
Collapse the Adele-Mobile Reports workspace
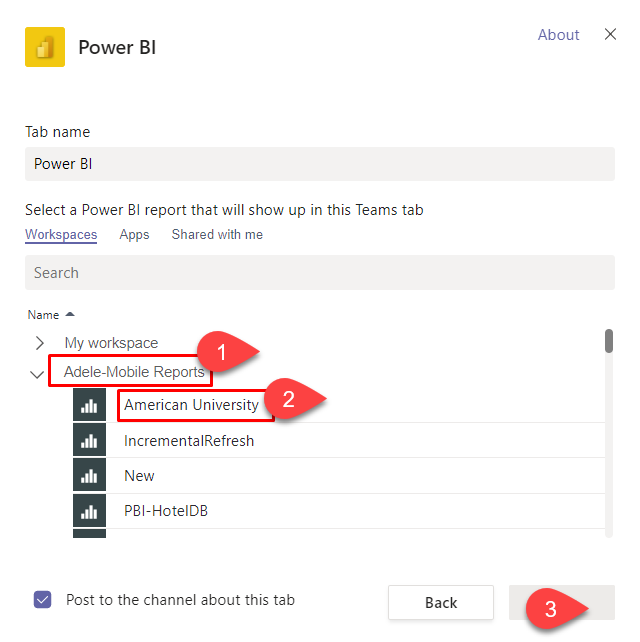click(x=37, y=374)
